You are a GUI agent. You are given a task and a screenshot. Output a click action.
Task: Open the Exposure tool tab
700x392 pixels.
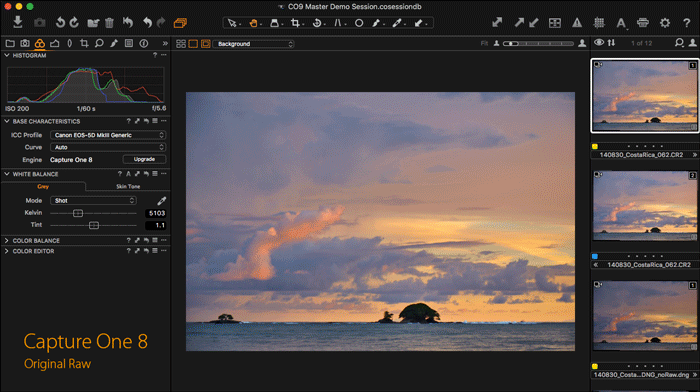tap(54, 43)
